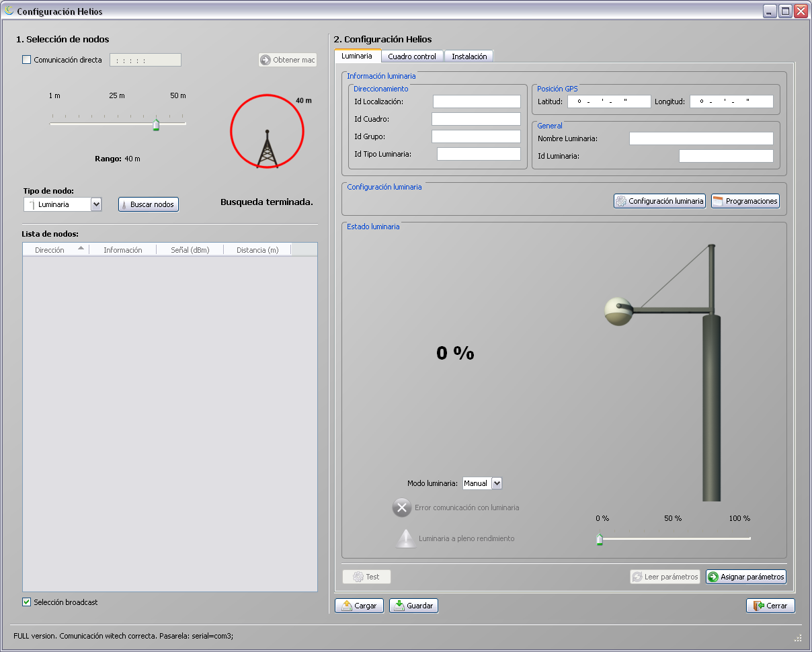This screenshot has height=652, width=812.
Task: Click the full performance triangle icon
Action: click(x=406, y=538)
